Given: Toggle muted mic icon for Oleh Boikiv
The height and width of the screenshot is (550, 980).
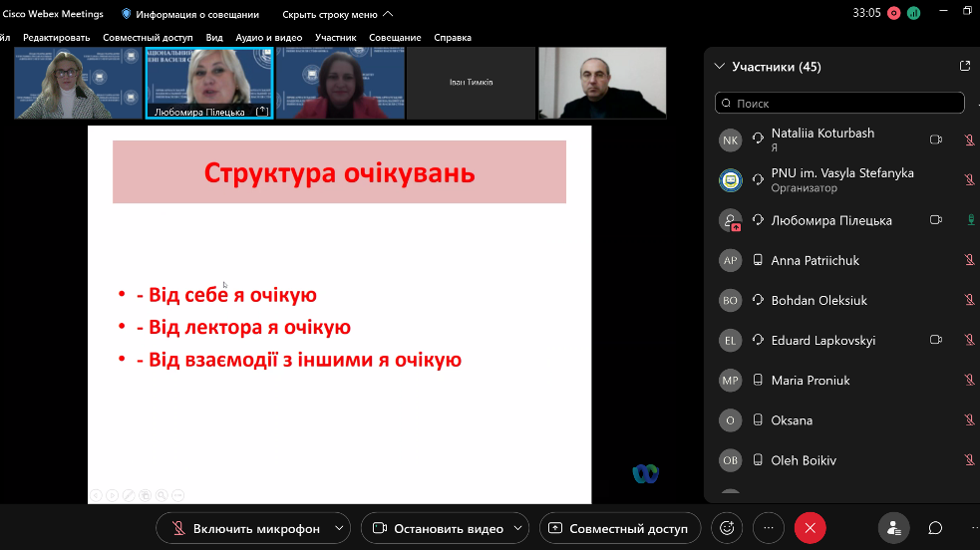Looking at the screenshot, I should [x=969, y=460].
